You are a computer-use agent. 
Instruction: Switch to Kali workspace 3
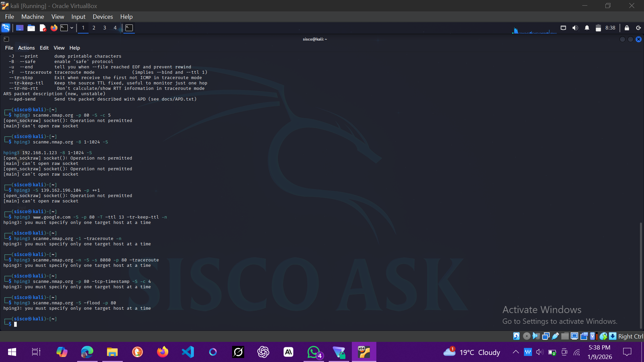tap(105, 28)
